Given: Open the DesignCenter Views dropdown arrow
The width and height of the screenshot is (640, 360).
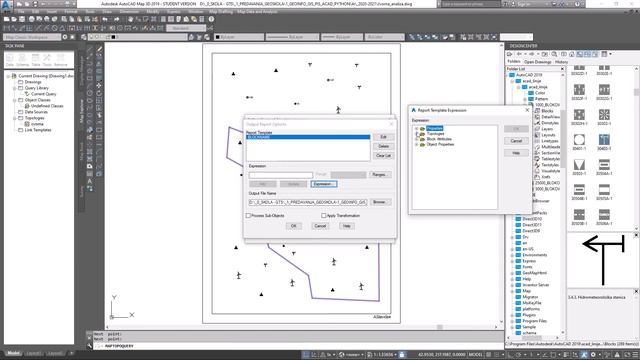Looking at the screenshot, I should click(610, 54).
